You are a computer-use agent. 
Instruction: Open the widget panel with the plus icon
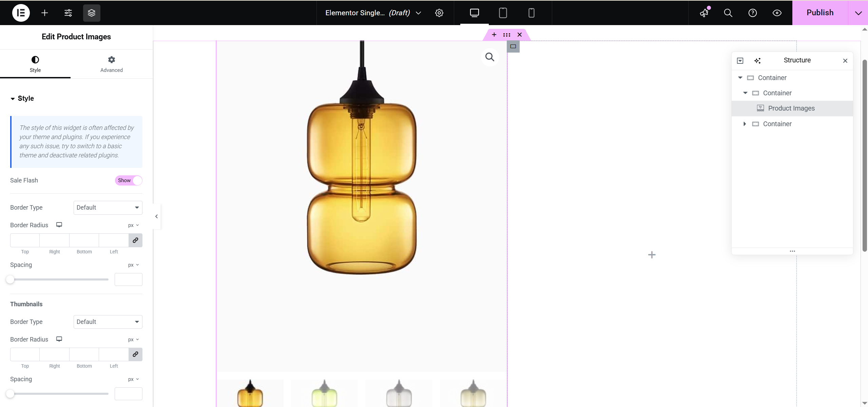coord(44,13)
